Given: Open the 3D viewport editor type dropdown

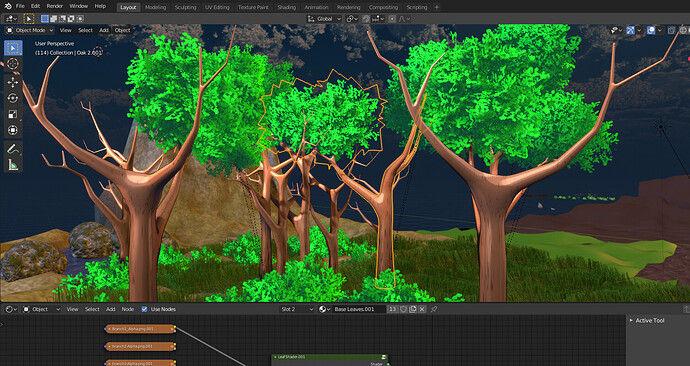Looking at the screenshot, I should (11, 19).
